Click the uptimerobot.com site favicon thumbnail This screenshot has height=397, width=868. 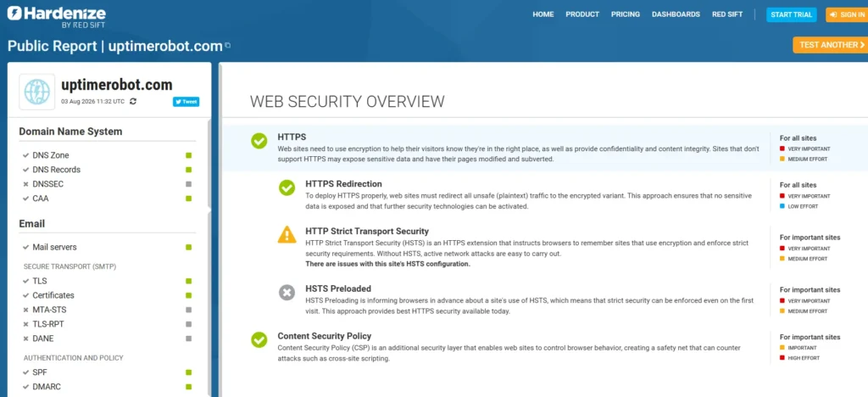(x=37, y=92)
